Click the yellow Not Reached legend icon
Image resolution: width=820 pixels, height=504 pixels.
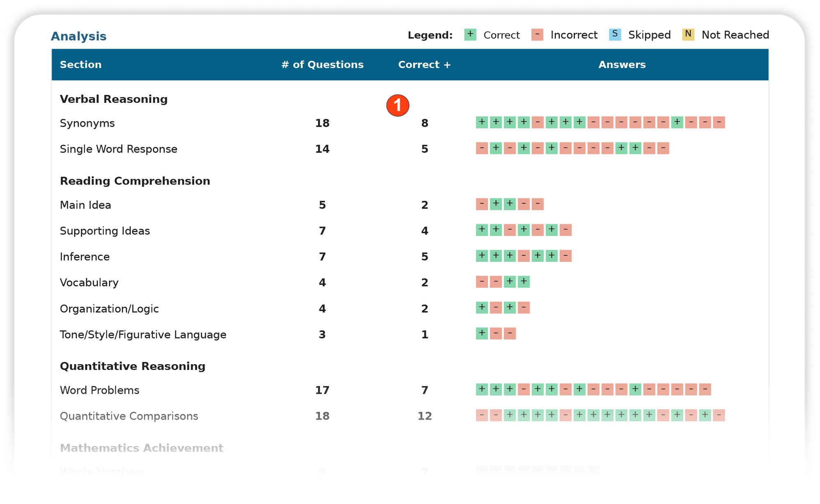click(x=688, y=34)
